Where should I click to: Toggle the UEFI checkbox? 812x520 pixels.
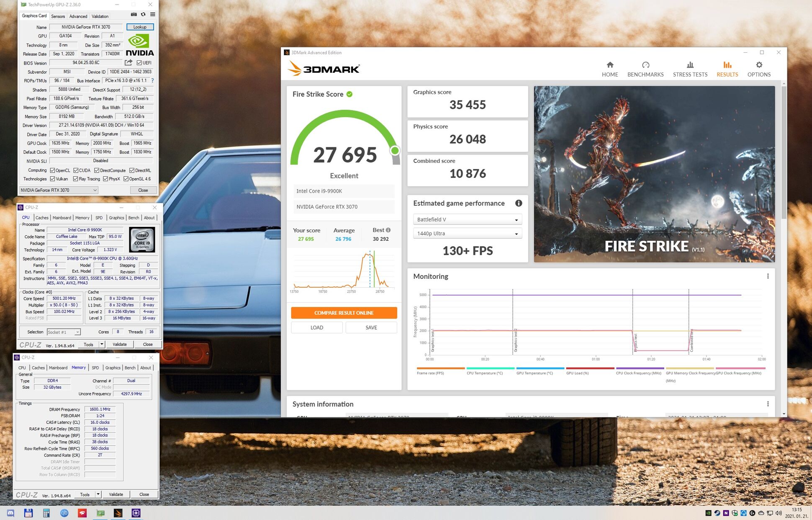click(139, 63)
